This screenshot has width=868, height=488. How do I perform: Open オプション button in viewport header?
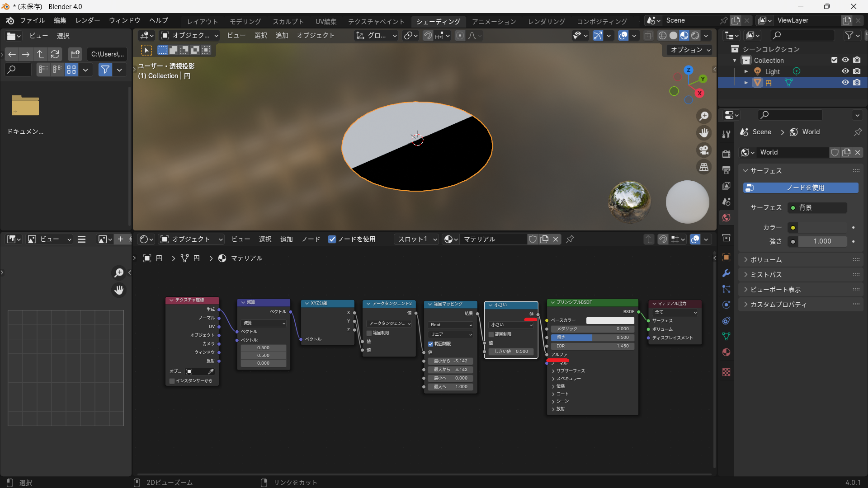[x=690, y=50]
